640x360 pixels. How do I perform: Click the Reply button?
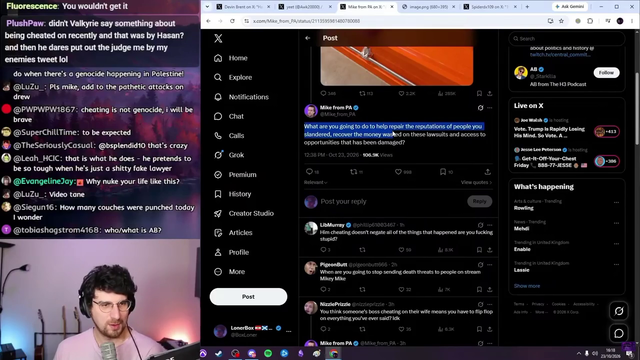[479, 201]
